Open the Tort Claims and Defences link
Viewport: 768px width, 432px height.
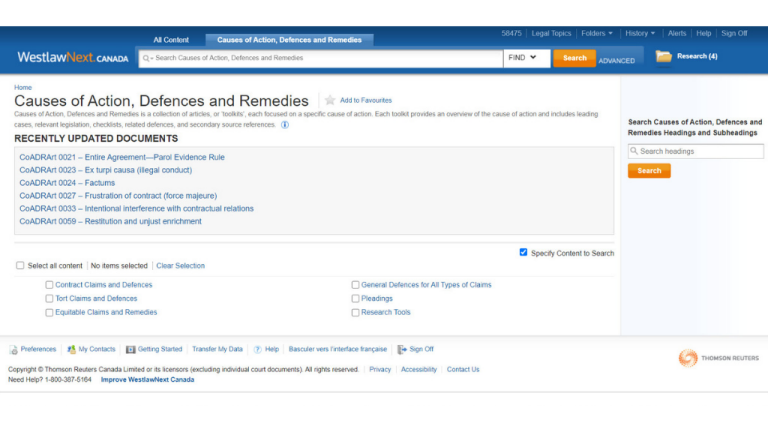pyautogui.click(x=96, y=298)
